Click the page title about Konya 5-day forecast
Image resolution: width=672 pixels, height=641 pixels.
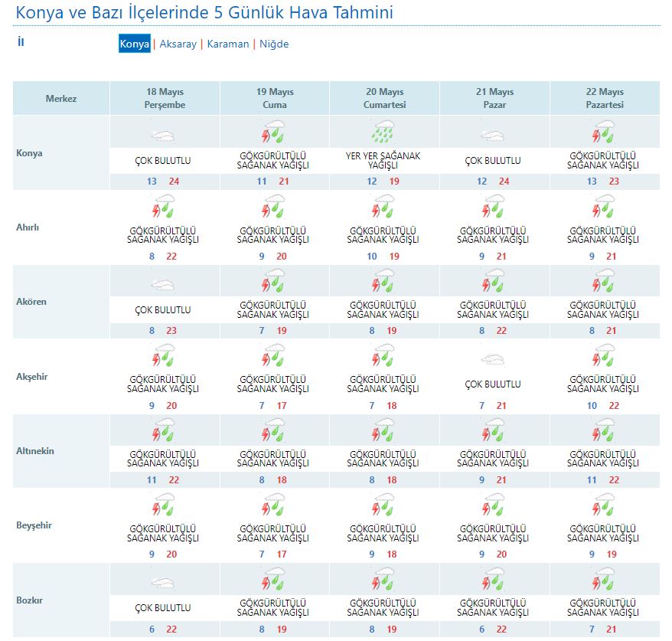tap(205, 13)
